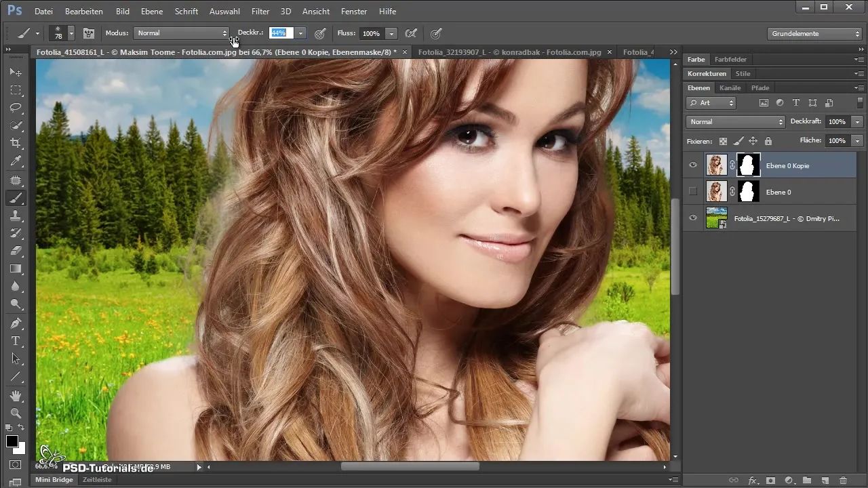Image resolution: width=868 pixels, height=488 pixels.
Task: Select the History Brush tool
Action: click(x=16, y=233)
